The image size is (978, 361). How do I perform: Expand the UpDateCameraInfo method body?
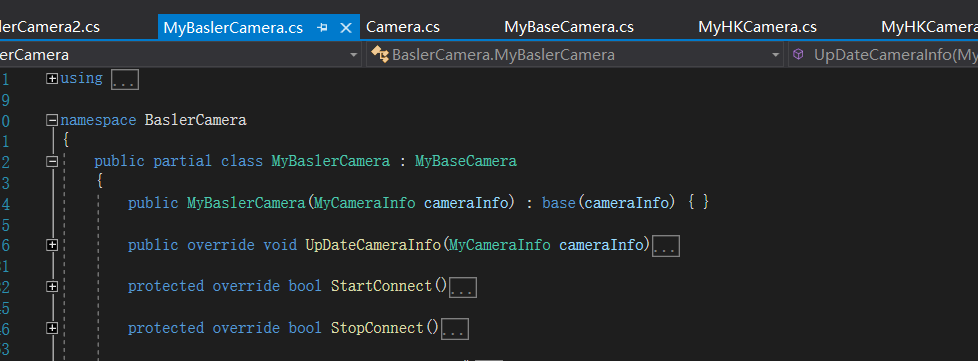[52, 245]
